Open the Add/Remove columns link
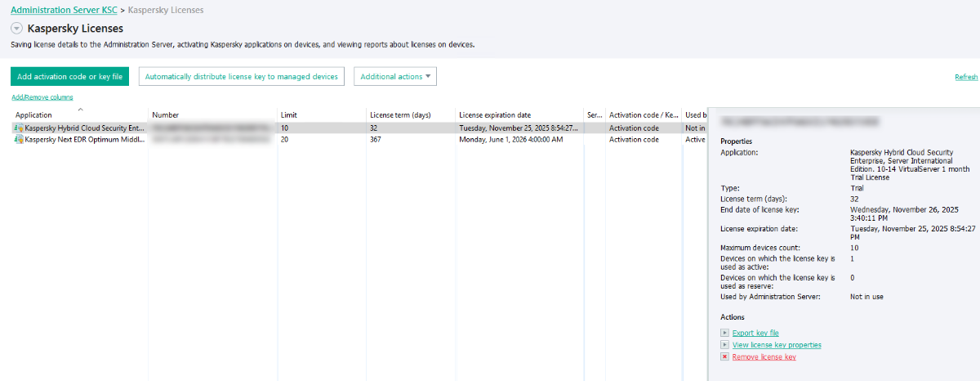The width and height of the screenshot is (980, 381). 42,97
